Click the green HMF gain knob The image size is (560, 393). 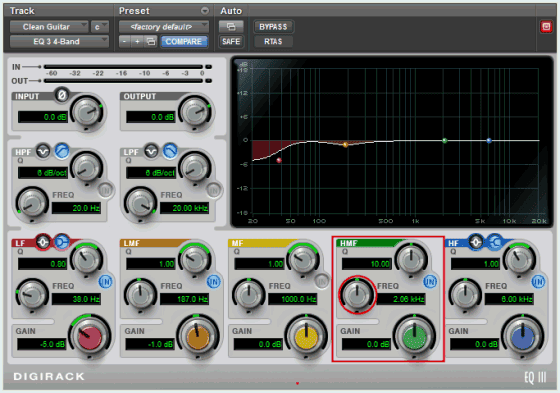pos(414,337)
